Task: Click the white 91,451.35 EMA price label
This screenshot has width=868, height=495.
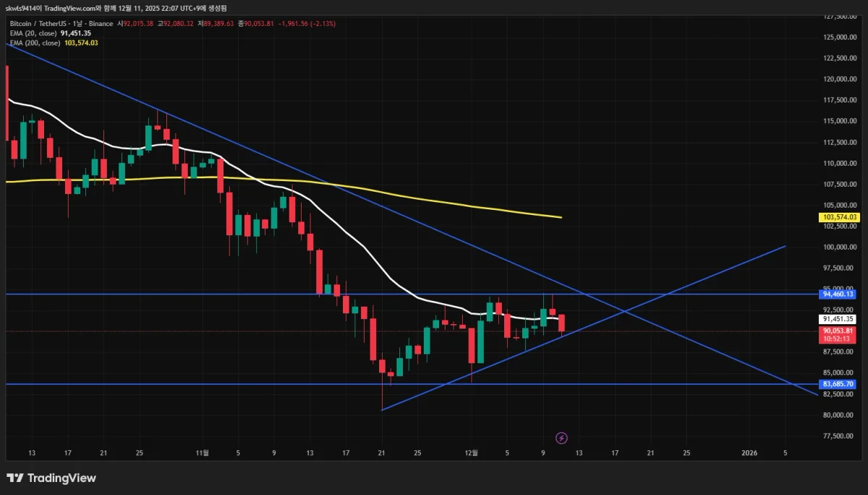Action: (838, 319)
